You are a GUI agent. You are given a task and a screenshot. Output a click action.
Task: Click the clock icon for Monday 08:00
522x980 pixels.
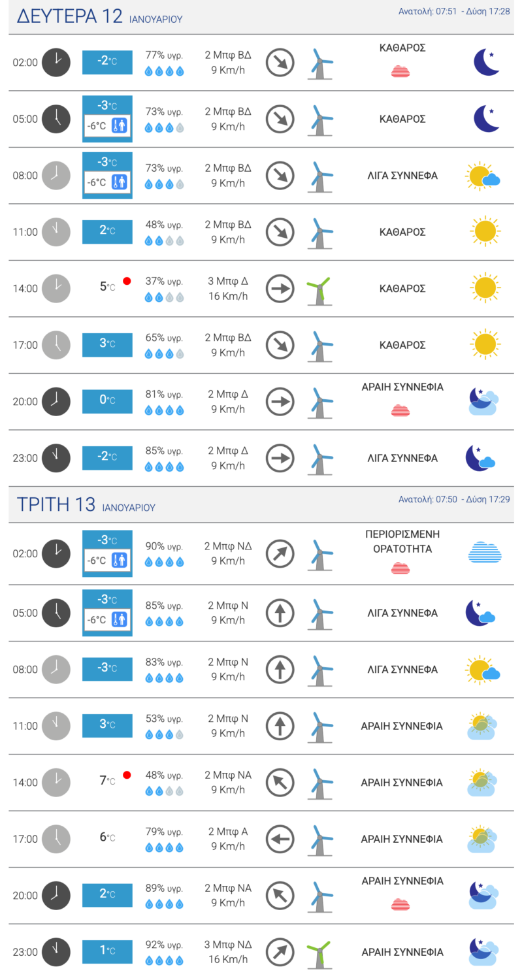pos(56,176)
